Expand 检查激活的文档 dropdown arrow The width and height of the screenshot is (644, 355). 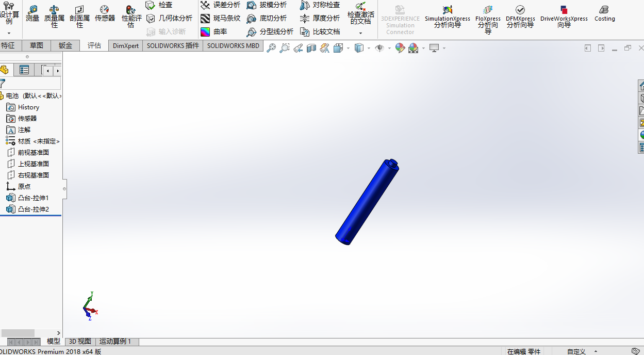360,34
